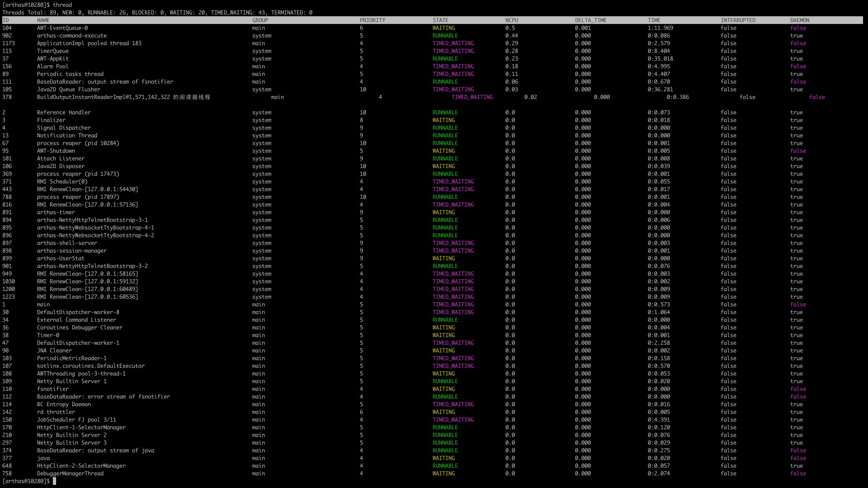Click the arthas-shell-server thread name
This screenshot has height=488, width=868.
pos(67,243)
